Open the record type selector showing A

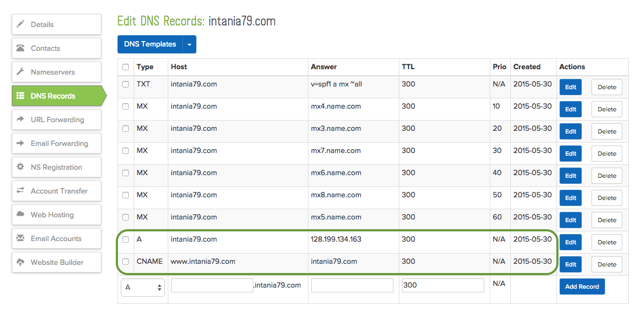point(142,288)
